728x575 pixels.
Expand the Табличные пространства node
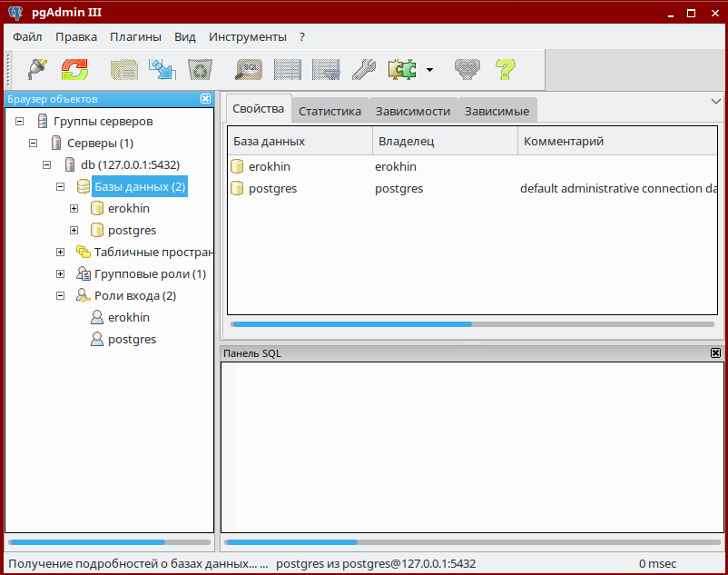60,253
